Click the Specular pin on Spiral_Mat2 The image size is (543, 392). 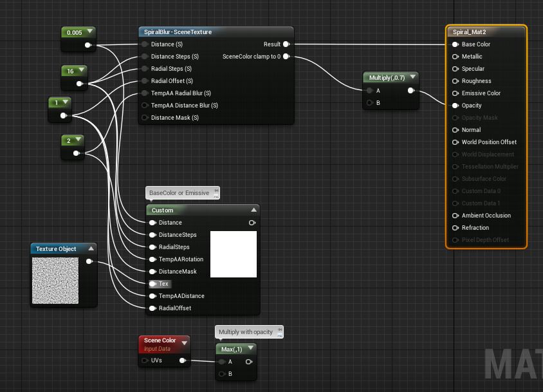click(x=456, y=69)
